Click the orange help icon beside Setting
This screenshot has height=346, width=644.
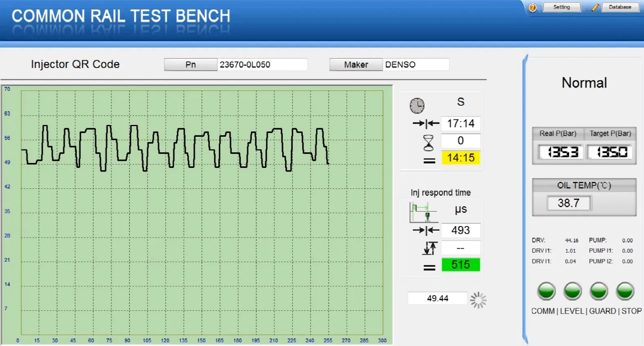pos(532,7)
